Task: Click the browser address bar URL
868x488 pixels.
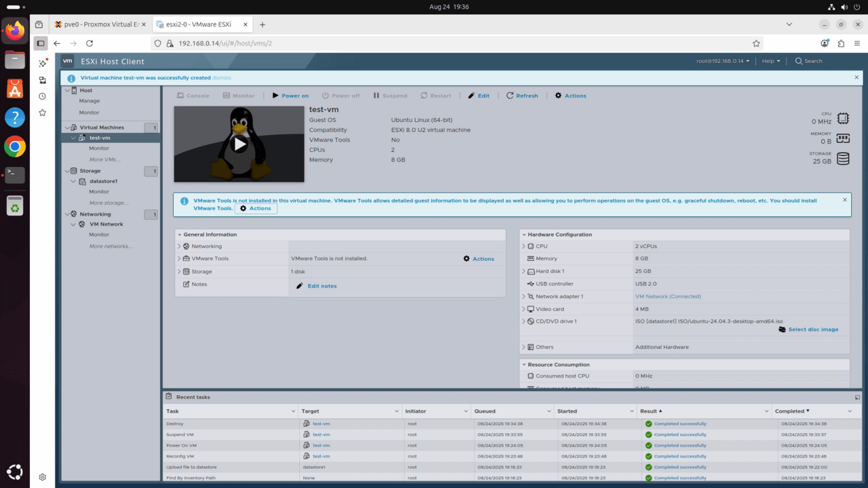Action: coord(225,43)
